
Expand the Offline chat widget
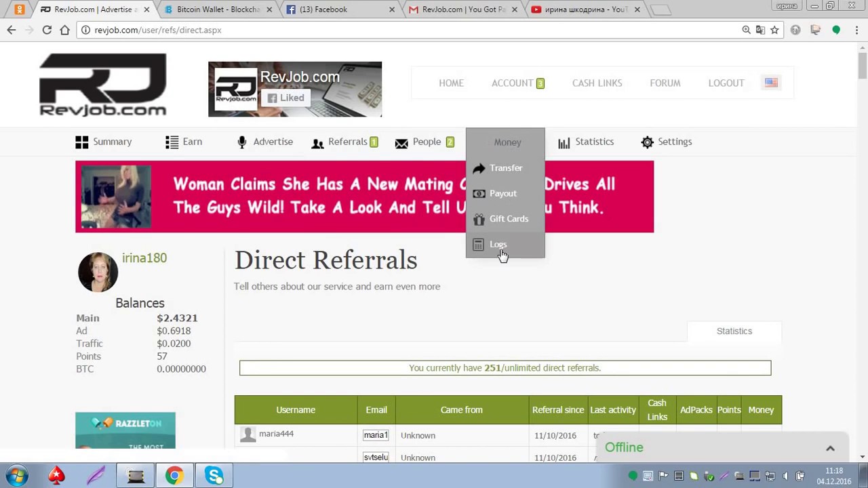pos(830,448)
